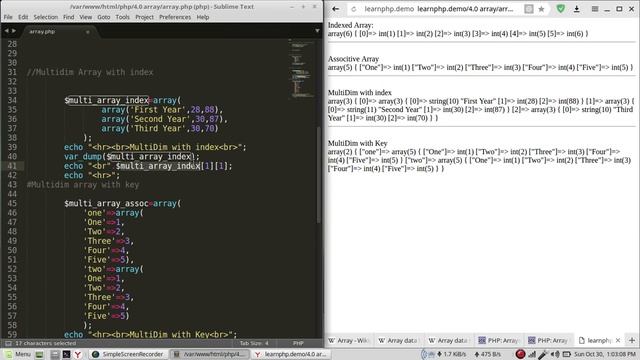Jump back with Sublime's left arrow
640x360 pixels.
[6, 31]
